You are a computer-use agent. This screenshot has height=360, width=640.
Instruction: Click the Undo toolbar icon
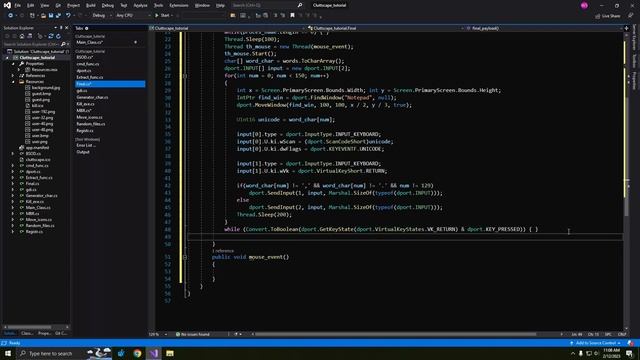point(68,16)
